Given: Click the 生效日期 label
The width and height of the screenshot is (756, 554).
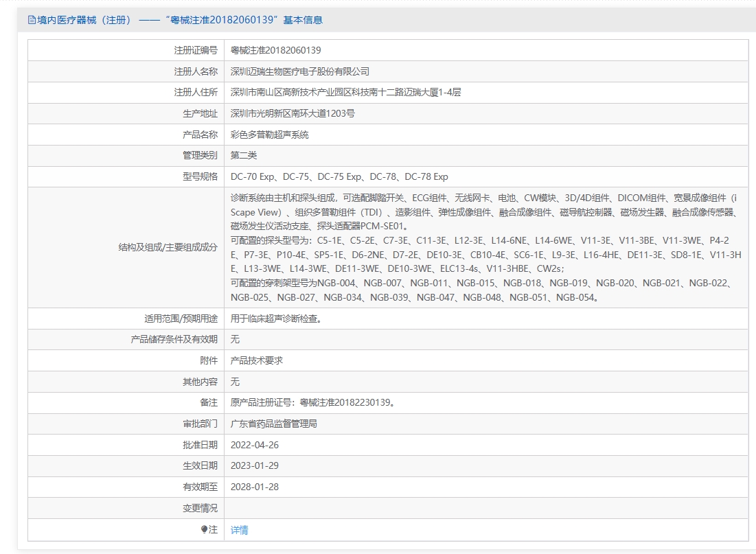Looking at the screenshot, I should point(200,465).
